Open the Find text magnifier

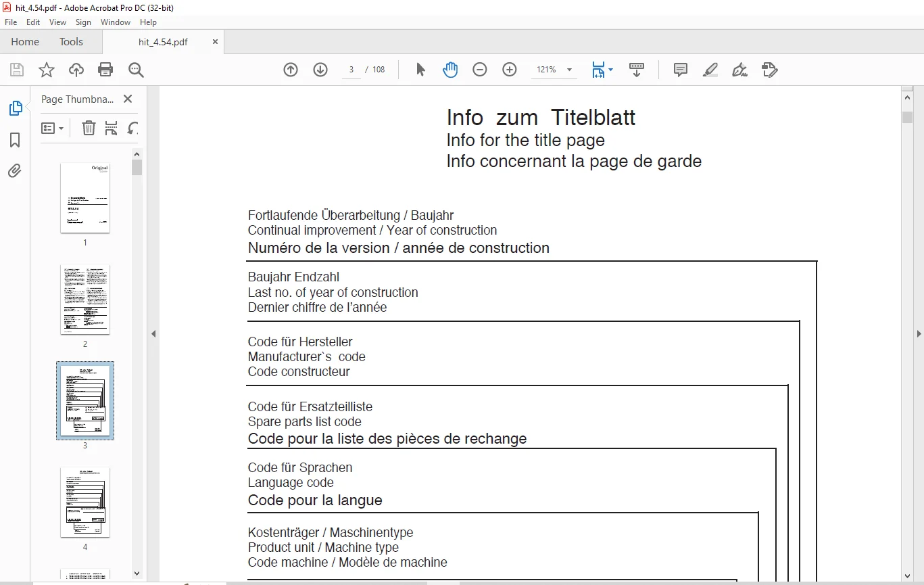136,70
